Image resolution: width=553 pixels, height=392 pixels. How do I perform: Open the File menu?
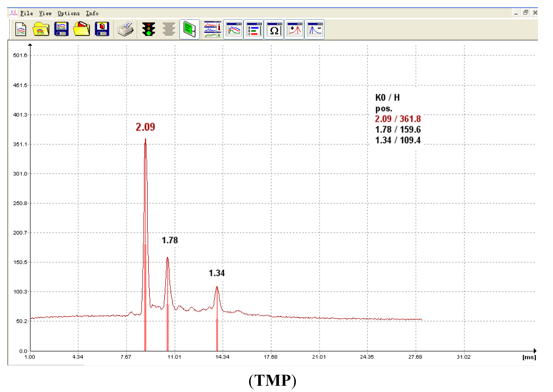click(27, 13)
